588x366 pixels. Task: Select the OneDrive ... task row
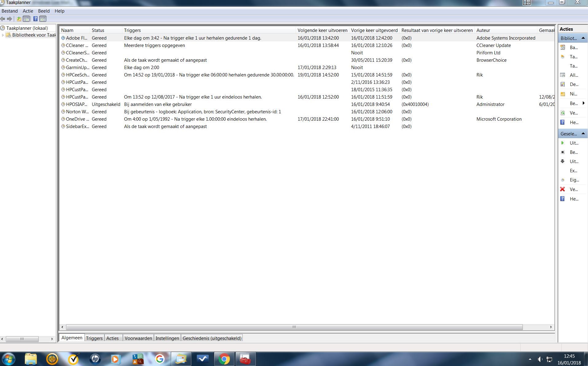coord(307,119)
